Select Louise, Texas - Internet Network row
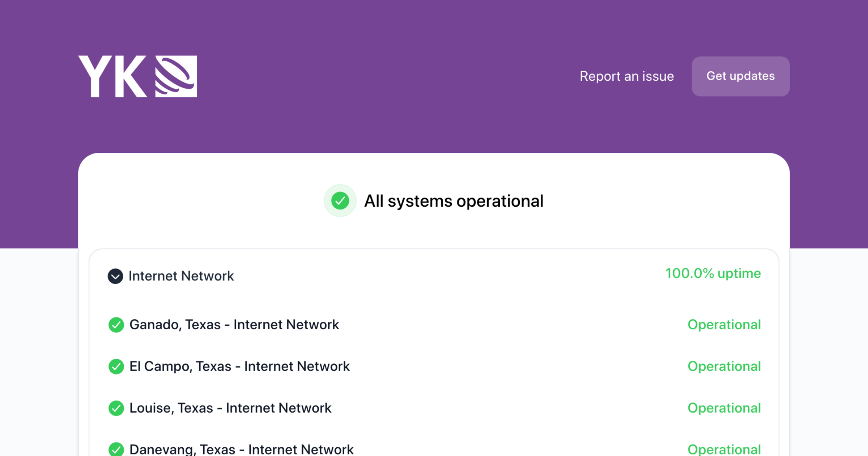The width and height of the screenshot is (868, 456). [230, 408]
